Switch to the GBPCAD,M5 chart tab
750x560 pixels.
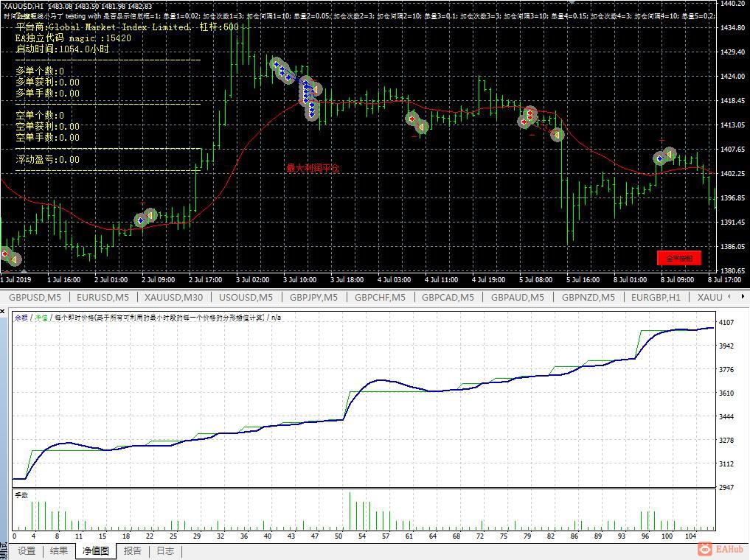click(448, 297)
